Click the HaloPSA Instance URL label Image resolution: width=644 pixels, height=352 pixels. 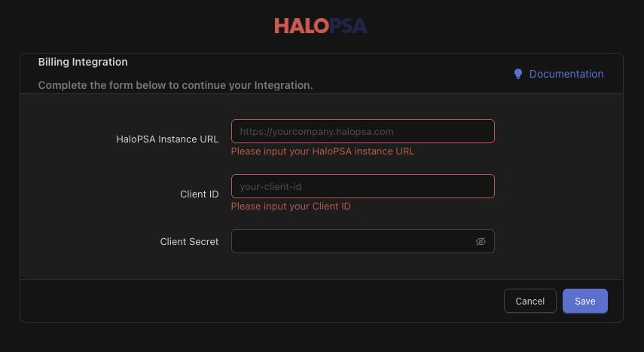pos(167,139)
